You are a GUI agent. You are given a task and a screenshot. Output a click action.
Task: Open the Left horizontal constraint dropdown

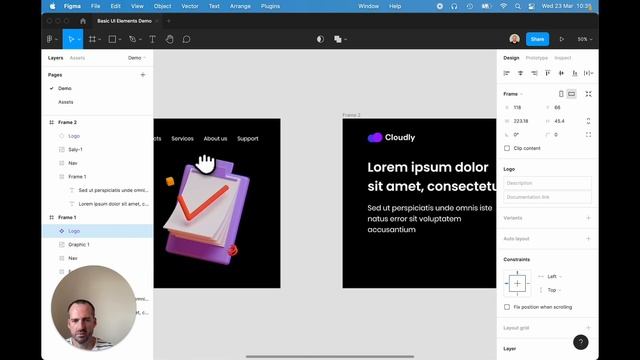tap(554, 276)
